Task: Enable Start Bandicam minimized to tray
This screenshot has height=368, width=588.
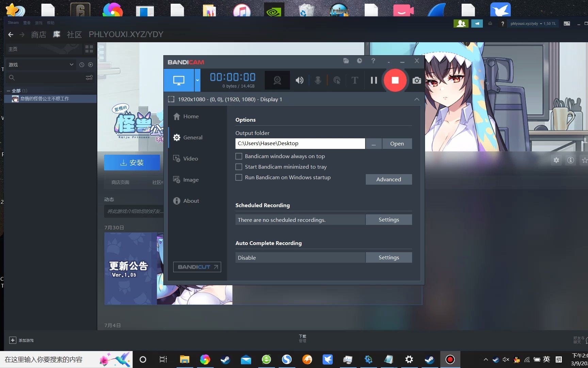Action: pyautogui.click(x=239, y=167)
